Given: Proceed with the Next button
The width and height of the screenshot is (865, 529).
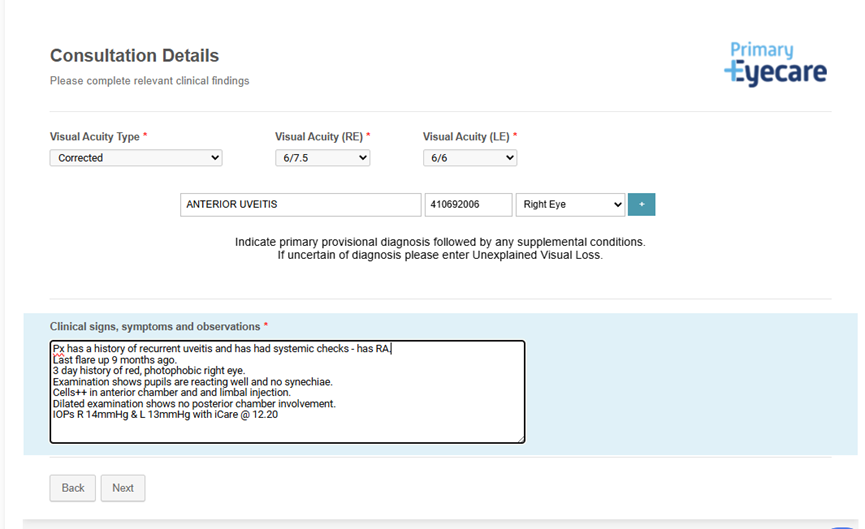Looking at the screenshot, I should click(x=123, y=488).
